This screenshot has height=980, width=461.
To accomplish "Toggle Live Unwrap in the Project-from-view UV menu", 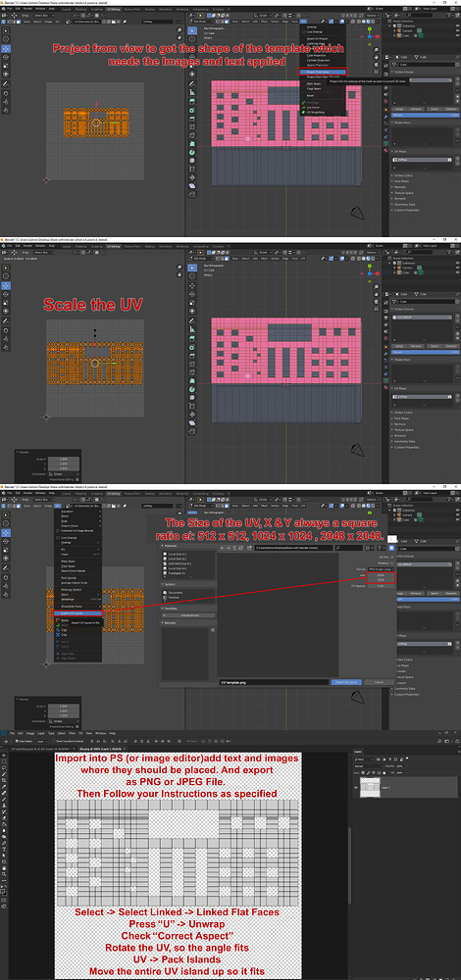I will click(x=313, y=32).
